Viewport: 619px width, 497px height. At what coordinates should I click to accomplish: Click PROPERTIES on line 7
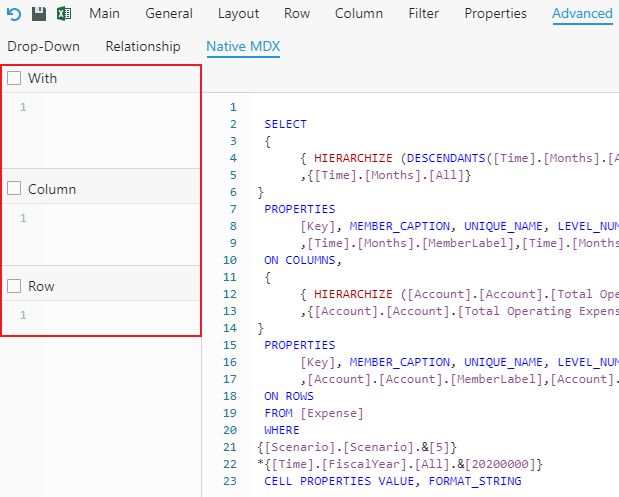click(300, 209)
